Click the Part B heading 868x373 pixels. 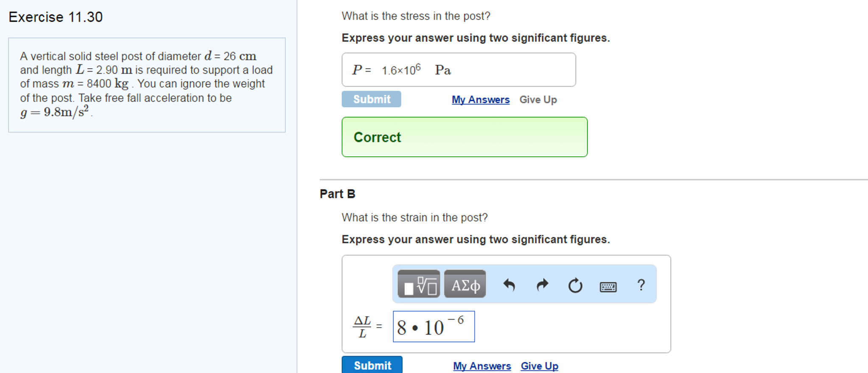tap(337, 194)
